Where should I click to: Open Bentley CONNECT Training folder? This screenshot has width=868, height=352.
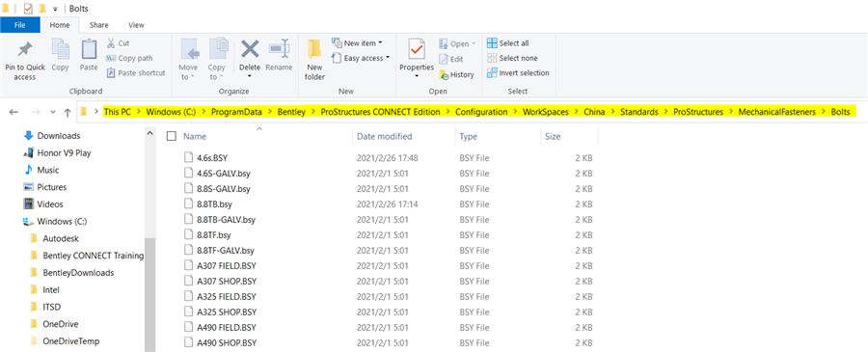coord(93,256)
